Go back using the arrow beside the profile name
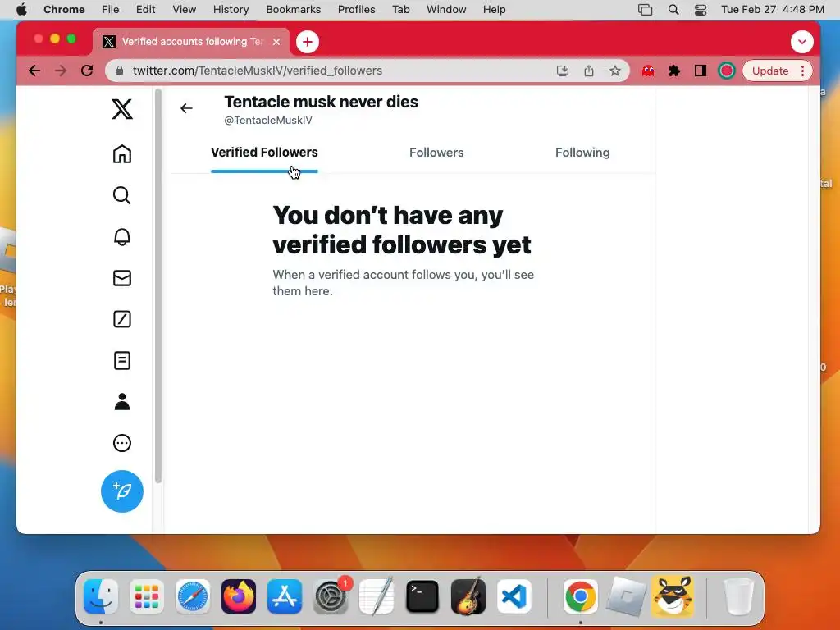 click(186, 108)
